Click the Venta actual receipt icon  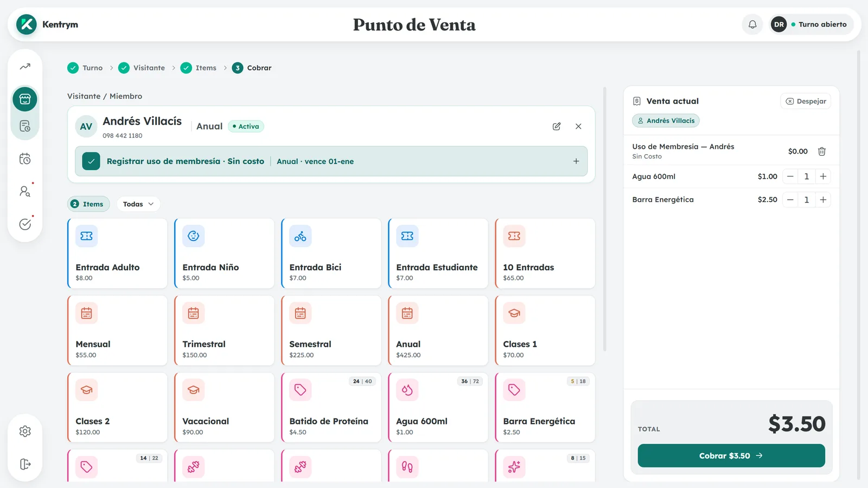pyautogui.click(x=637, y=101)
